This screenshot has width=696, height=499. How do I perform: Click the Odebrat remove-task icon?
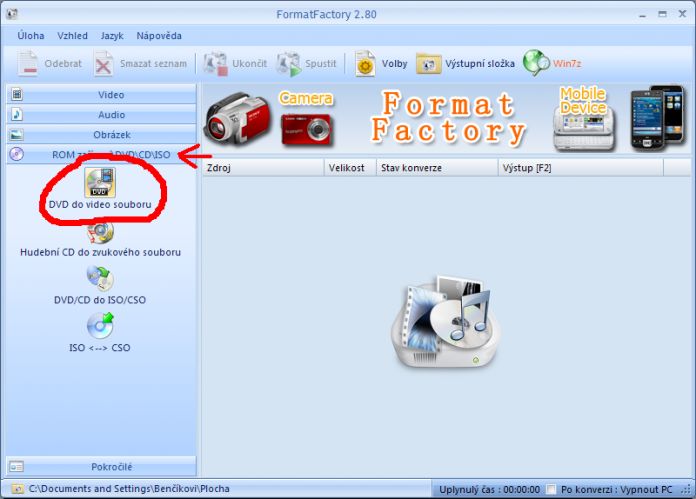click(28, 63)
